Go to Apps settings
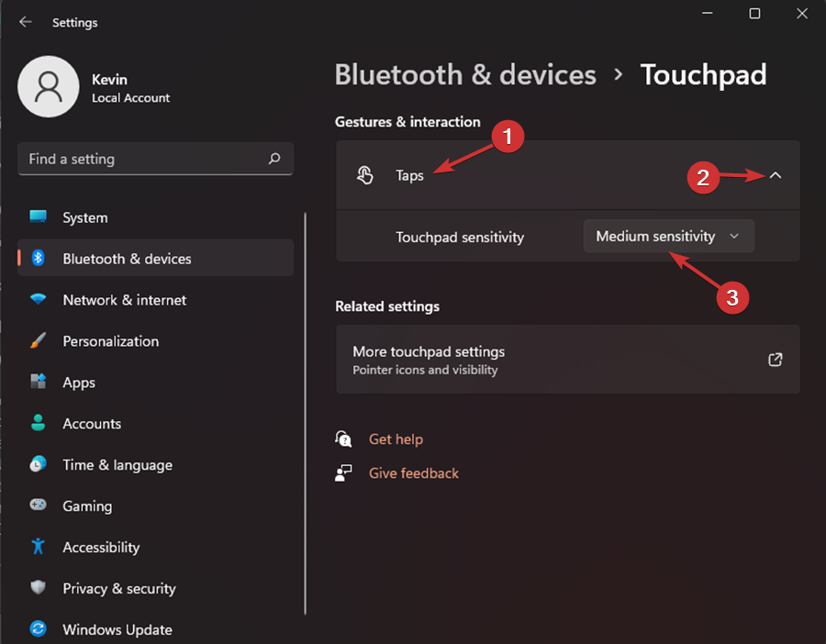 (x=79, y=383)
